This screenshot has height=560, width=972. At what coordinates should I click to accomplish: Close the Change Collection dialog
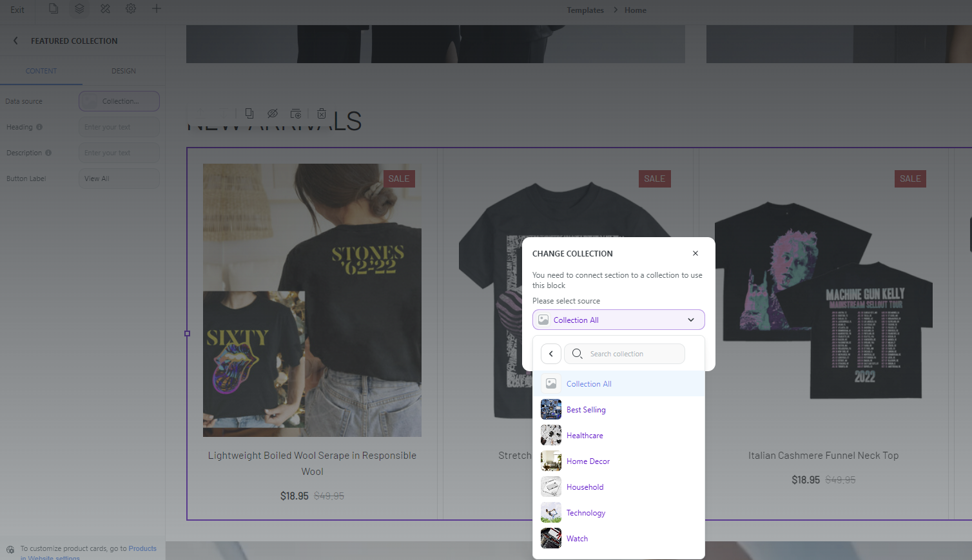click(x=695, y=253)
